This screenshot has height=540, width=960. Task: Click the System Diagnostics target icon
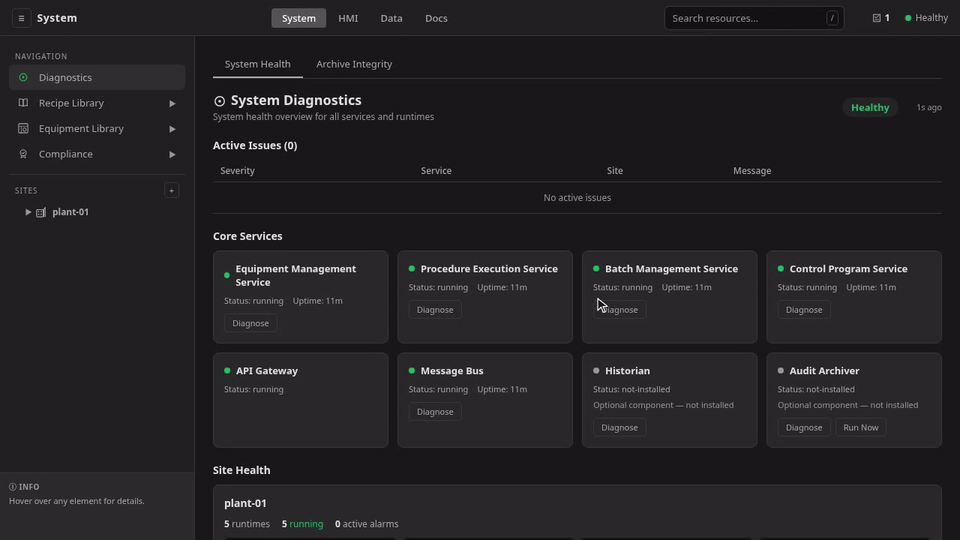(x=219, y=101)
